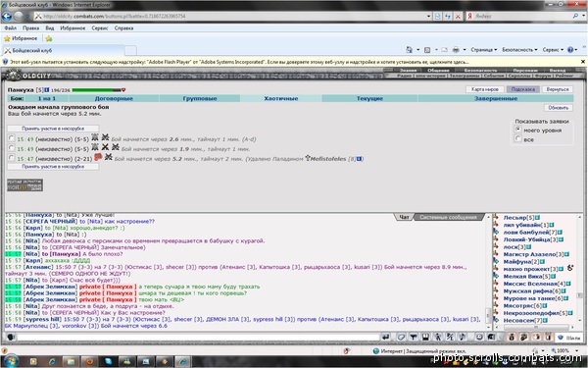Viewport: 588px width, 368px height.
Task: Open the IE help question mark icon
Action: pos(570,50)
